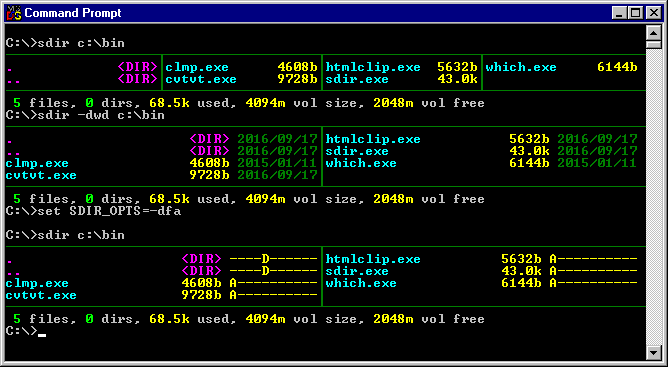Image resolution: width=668 pixels, height=367 pixels.
Task: Click cvtvt.exe in the attribute listing
Action: tap(41, 295)
